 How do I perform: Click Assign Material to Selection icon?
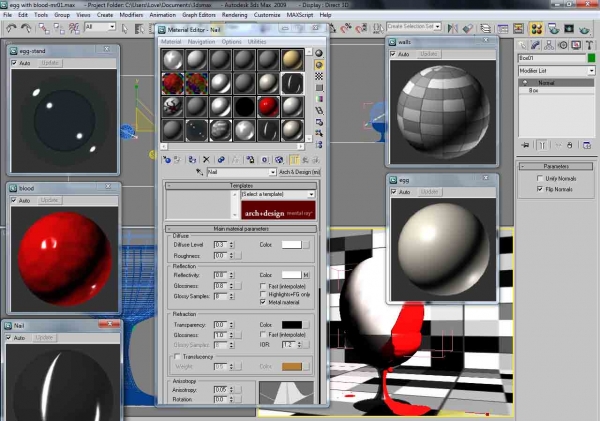(192, 160)
